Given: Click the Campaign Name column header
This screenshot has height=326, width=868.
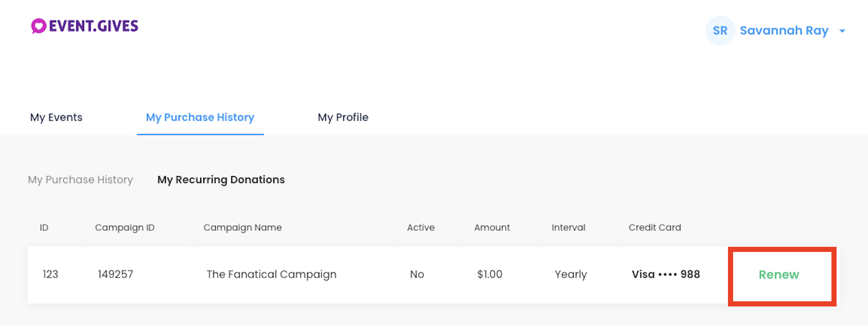Looking at the screenshot, I should coord(242,227).
